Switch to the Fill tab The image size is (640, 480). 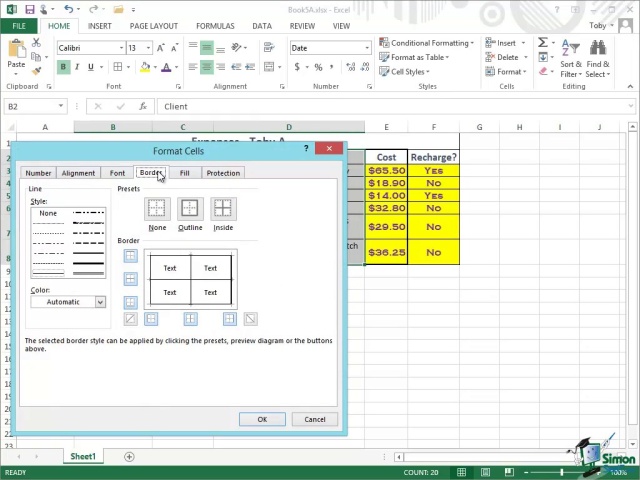[185, 173]
